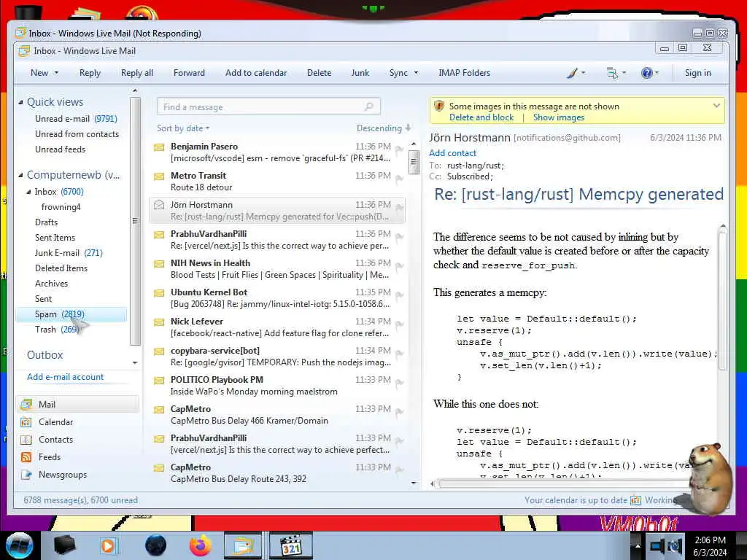
Task: Open Windows Start button
Action: click(x=19, y=545)
